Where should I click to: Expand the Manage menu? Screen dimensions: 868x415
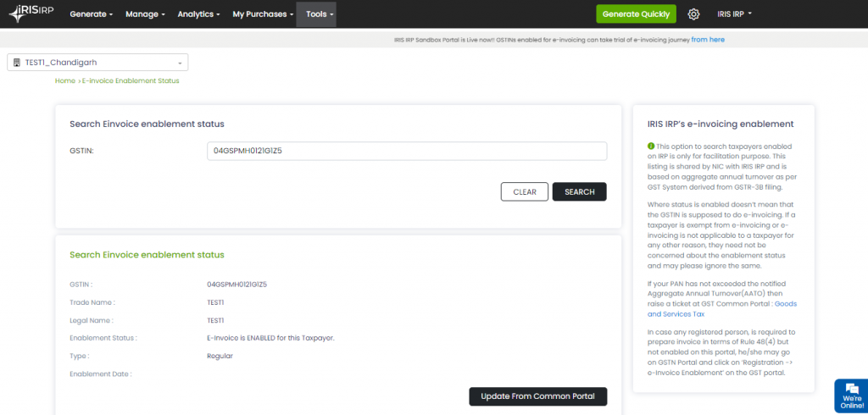coord(145,14)
